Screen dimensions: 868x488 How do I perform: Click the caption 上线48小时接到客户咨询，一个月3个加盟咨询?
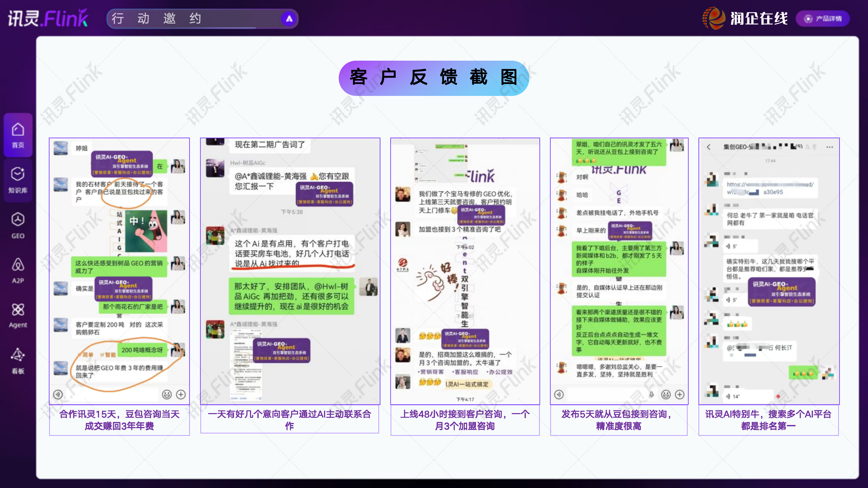tap(465, 420)
